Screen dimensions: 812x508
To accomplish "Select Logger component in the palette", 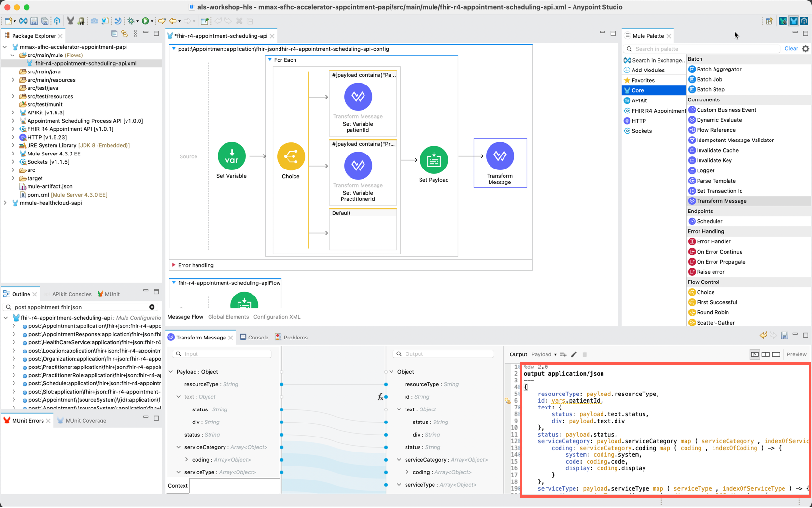I will tap(705, 170).
